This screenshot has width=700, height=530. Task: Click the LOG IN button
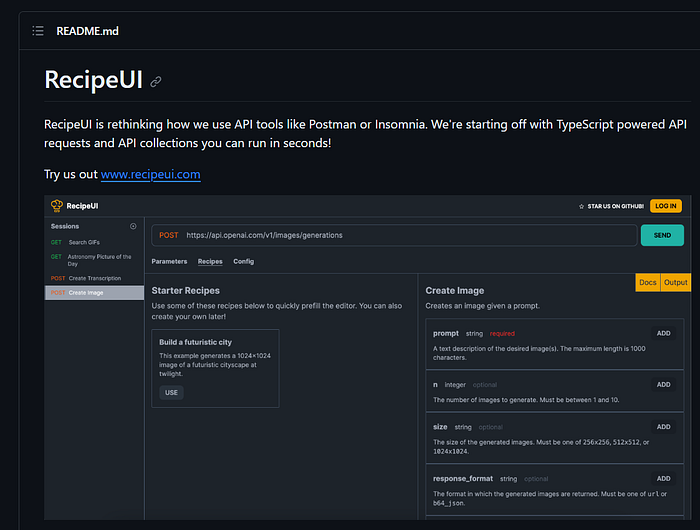click(x=666, y=206)
